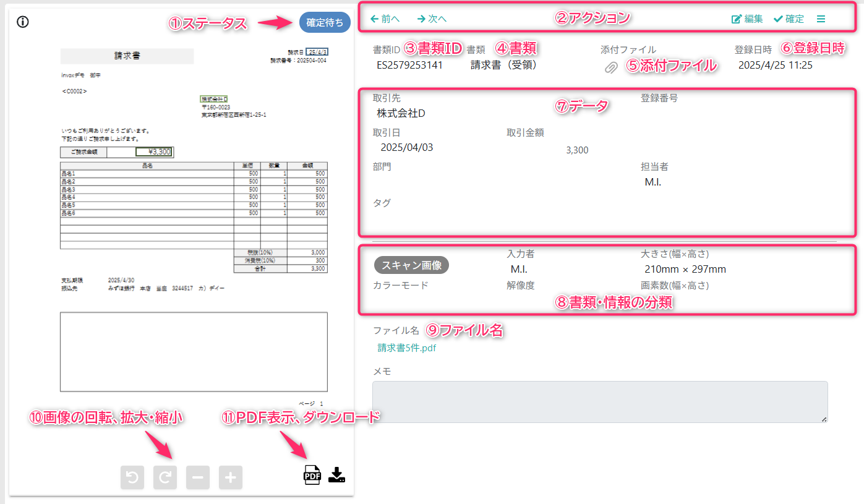Download the document file
Image resolution: width=864 pixels, height=504 pixels.
tap(336, 474)
